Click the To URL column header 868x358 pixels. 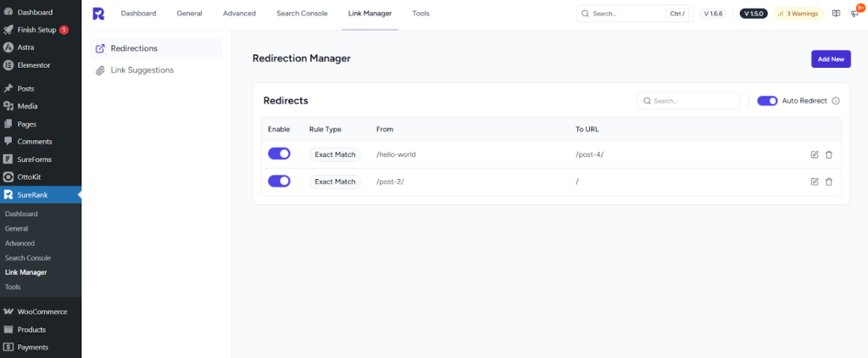tap(587, 129)
